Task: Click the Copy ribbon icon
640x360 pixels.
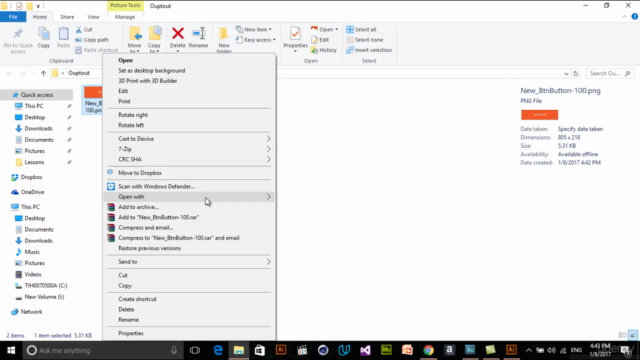Action: point(44,38)
